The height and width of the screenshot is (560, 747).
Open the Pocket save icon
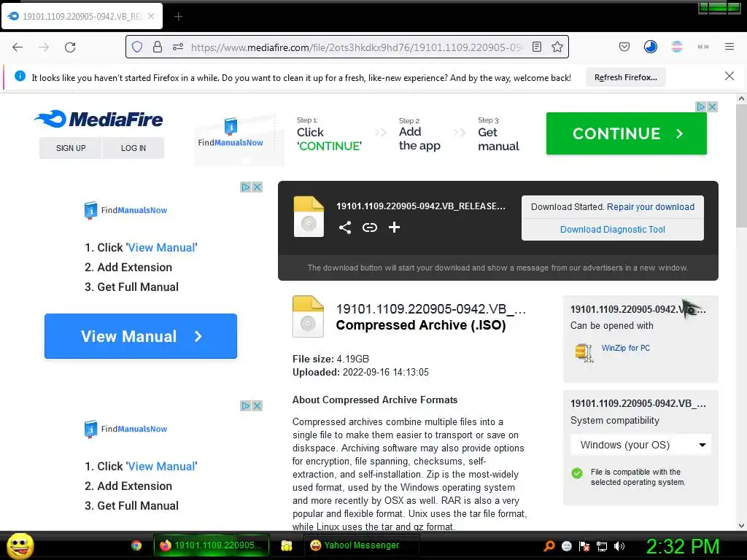pos(624,47)
